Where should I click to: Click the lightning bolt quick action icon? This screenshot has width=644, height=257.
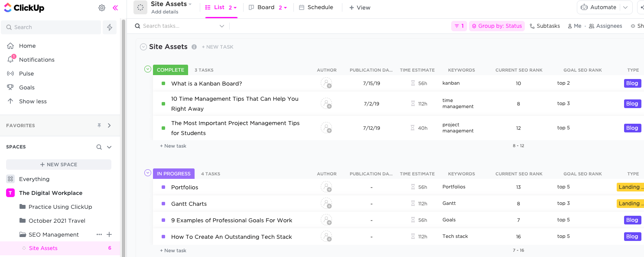pyautogui.click(x=110, y=27)
